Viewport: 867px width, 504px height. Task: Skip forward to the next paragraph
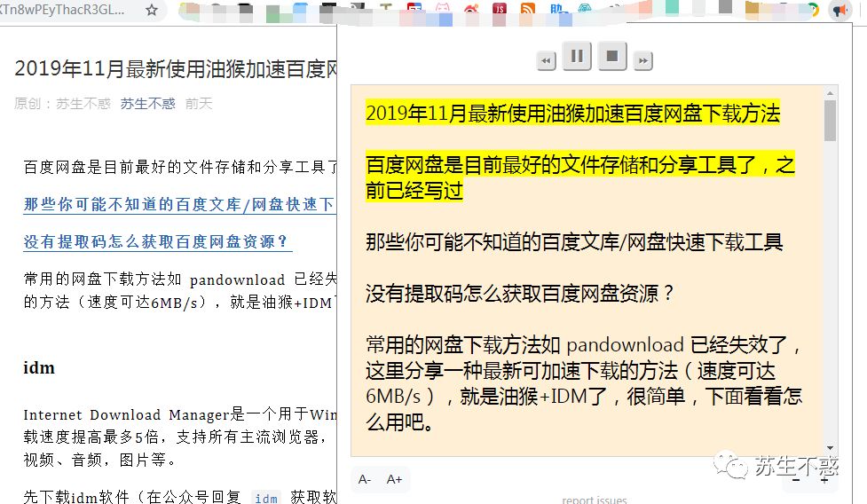[643, 61]
